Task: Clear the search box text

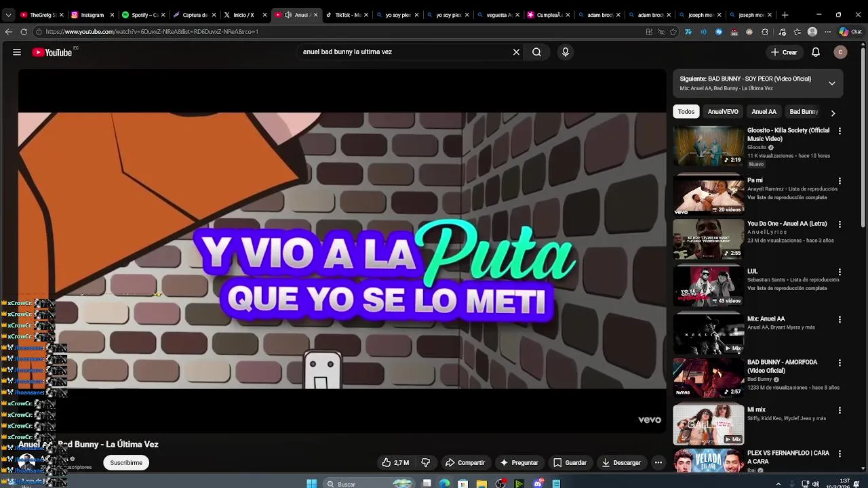Action: click(516, 52)
